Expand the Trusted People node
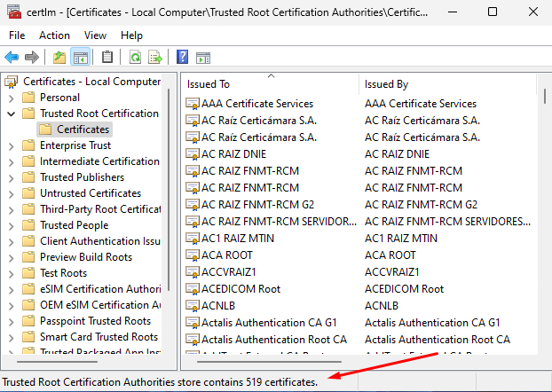 point(12,226)
